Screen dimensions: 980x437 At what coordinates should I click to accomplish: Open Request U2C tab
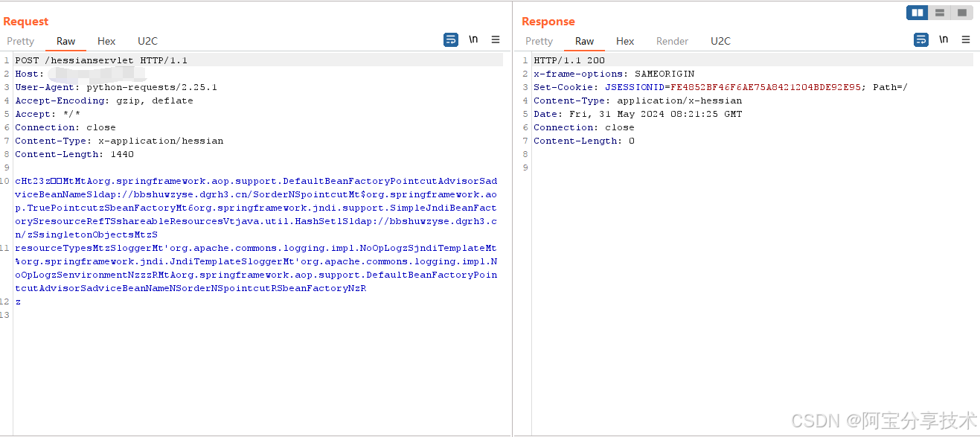[x=147, y=41]
